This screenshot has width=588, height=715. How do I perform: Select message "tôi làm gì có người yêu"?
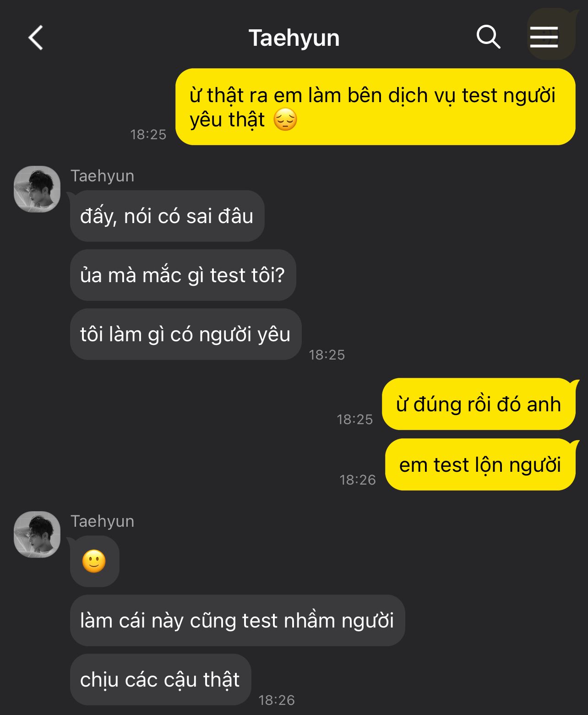(x=185, y=334)
